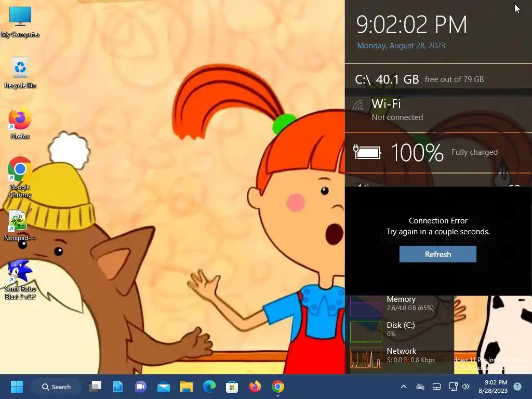Click the 100% battery percentage text
The width and height of the screenshot is (532, 399).
point(417,153)
